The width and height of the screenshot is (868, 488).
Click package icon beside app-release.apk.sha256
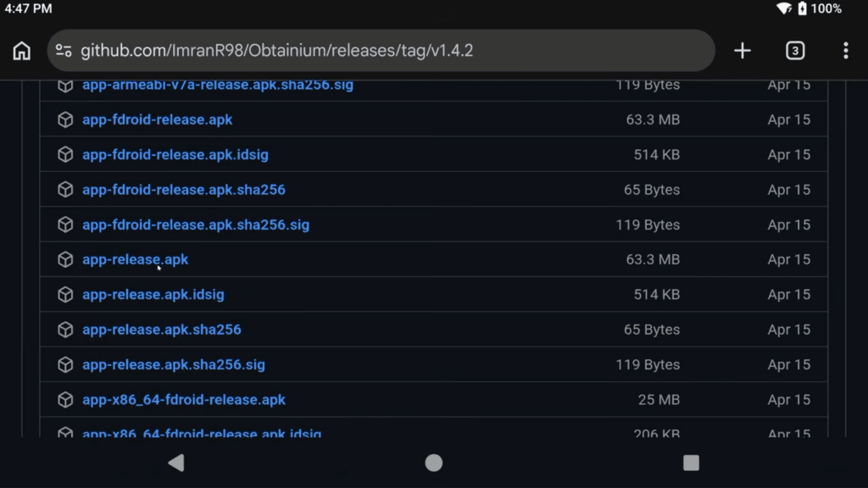tap(65, 330)
